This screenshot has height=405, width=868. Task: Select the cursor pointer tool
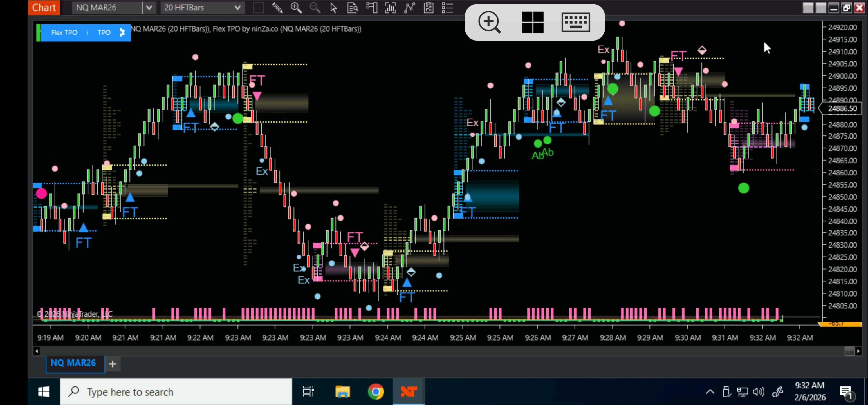pos(334,7)
